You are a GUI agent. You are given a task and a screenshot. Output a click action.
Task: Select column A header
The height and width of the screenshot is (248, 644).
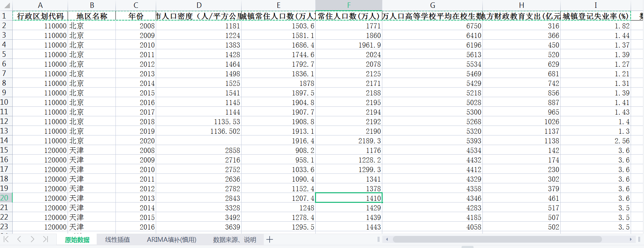click(x=40, y=5)
